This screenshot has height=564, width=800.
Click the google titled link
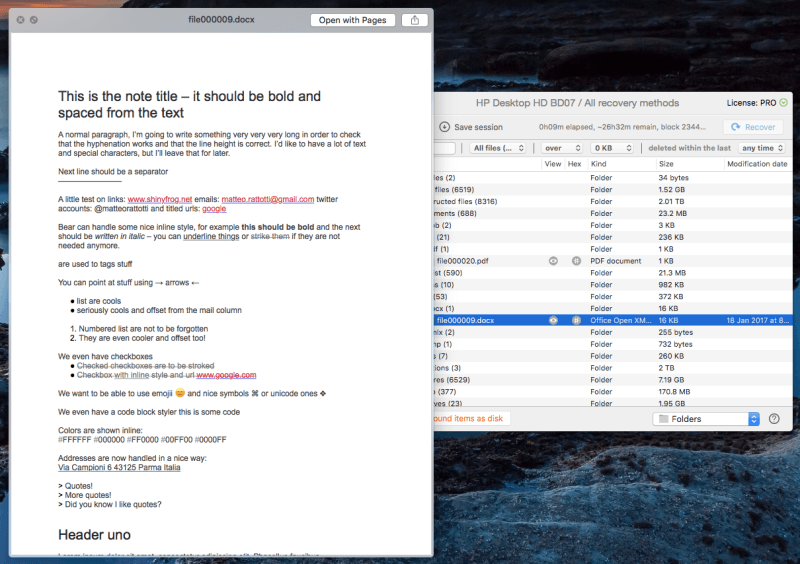[x=214, y=209]
